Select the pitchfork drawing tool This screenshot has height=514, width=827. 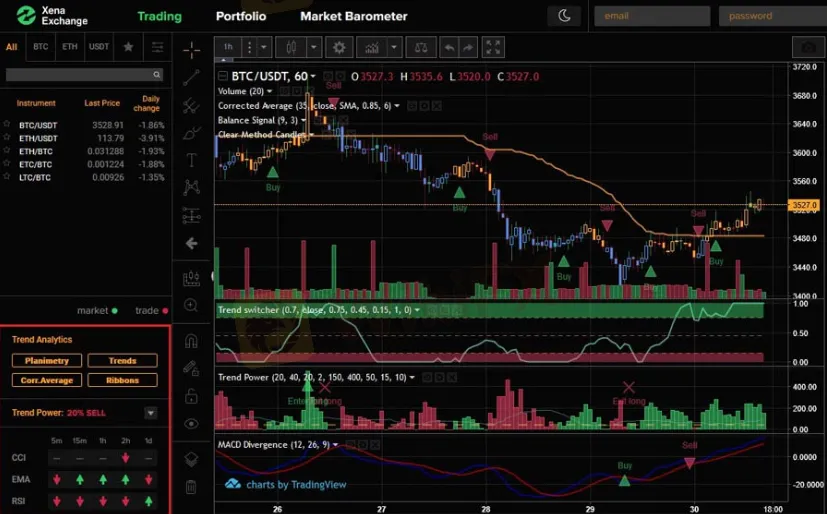(191, 105)
